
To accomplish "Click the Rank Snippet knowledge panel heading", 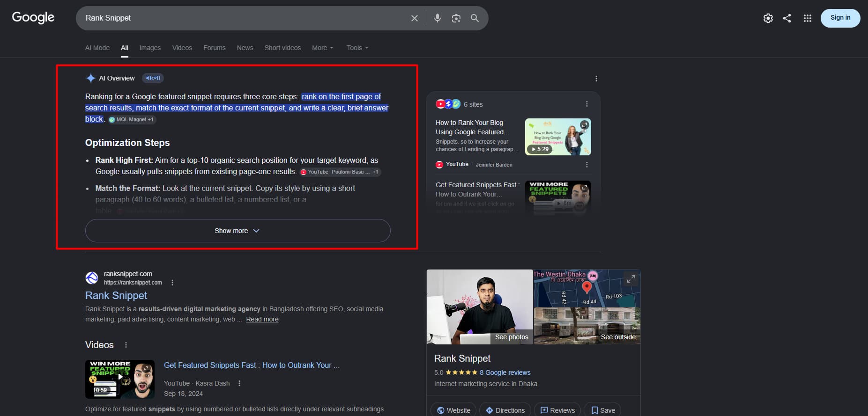I will 462,358.
